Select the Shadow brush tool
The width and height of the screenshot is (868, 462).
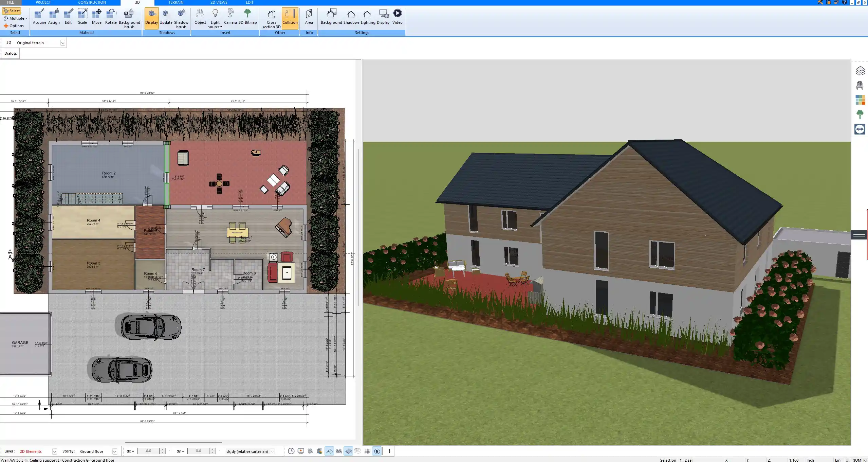point(181,19)
